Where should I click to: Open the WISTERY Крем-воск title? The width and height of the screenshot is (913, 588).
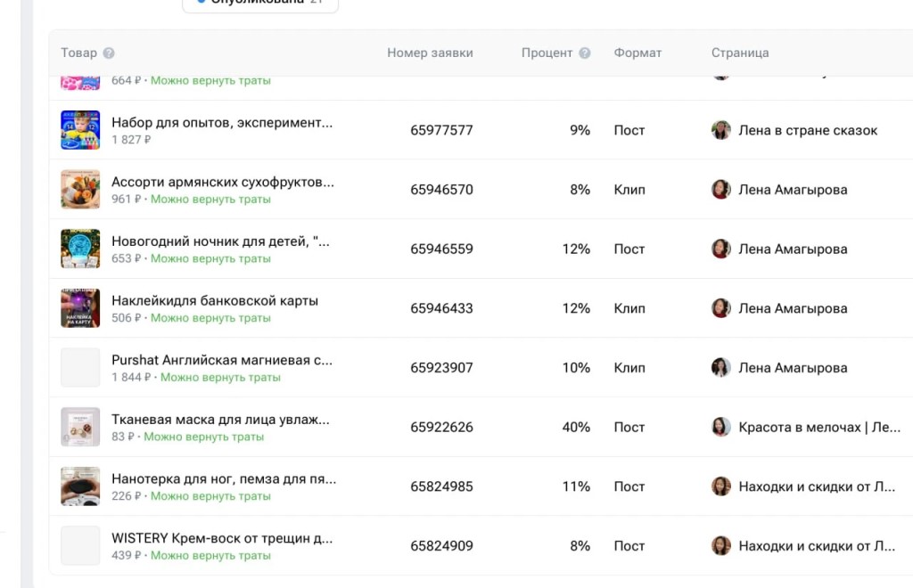click(222, 538)
